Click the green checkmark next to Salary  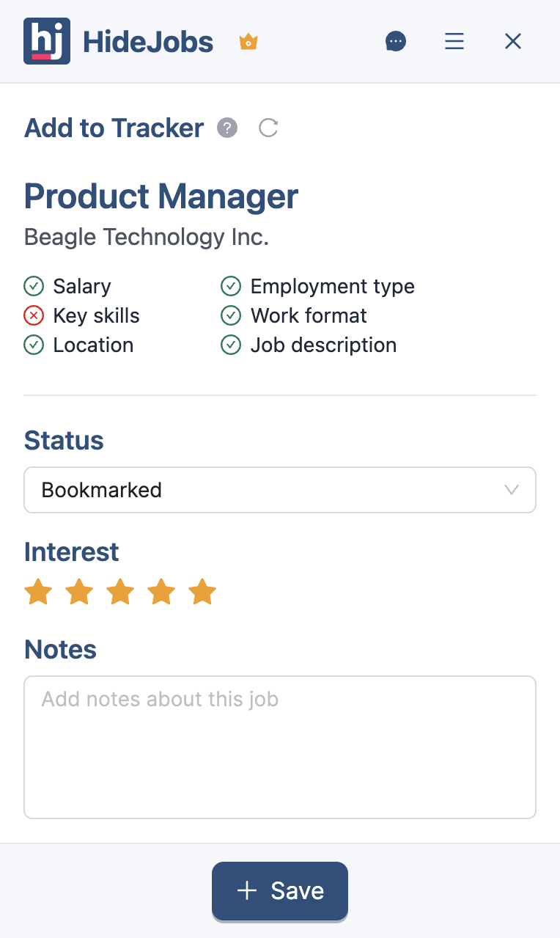[34, 286]
